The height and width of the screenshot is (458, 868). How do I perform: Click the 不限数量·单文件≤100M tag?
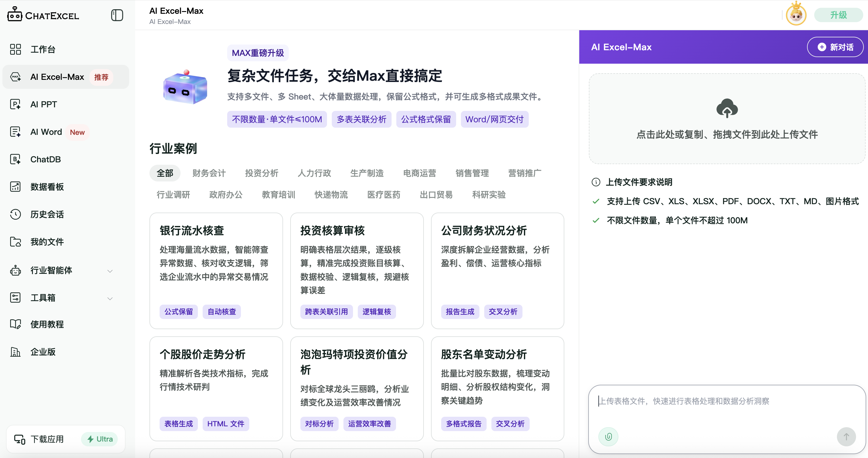(x=277, y=119)
